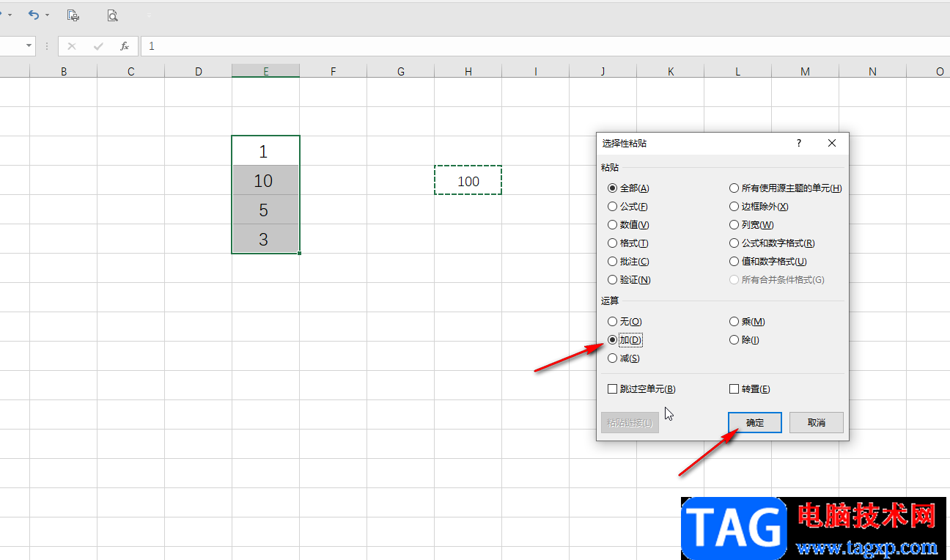Screen dimensions: 950x560
Task: Click the formula bar Enter checkmark icon
Action: [x=98, y=46]
